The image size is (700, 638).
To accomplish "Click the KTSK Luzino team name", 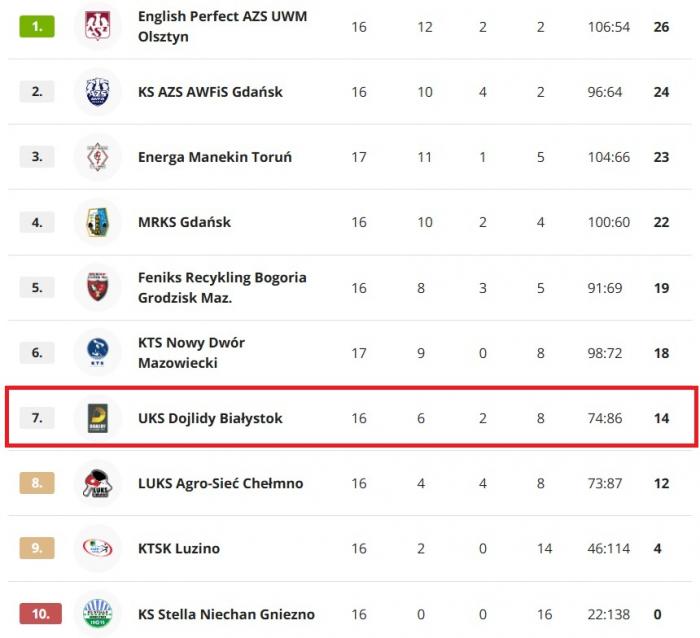I will pyautogui.click(x=179, y=549).
